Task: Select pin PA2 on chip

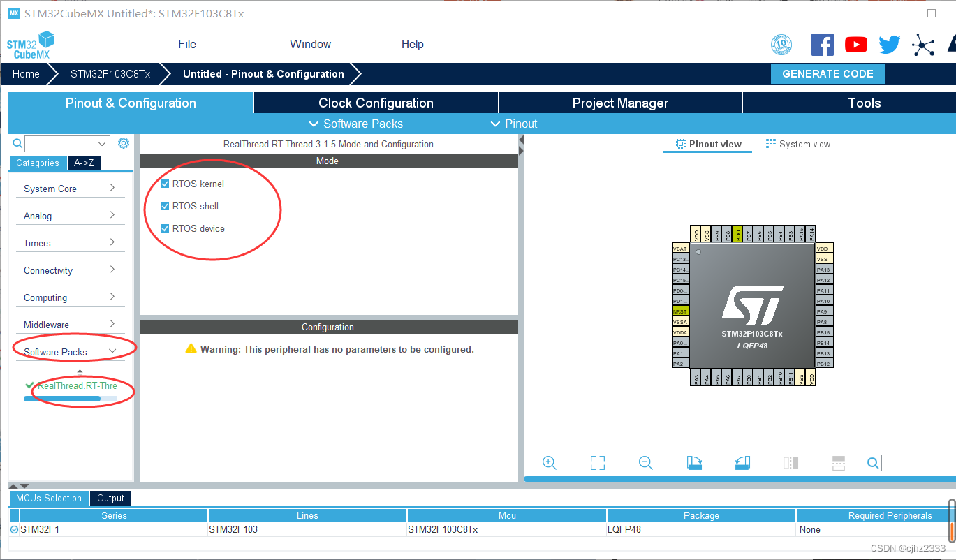Action: (x=680, y=364)
